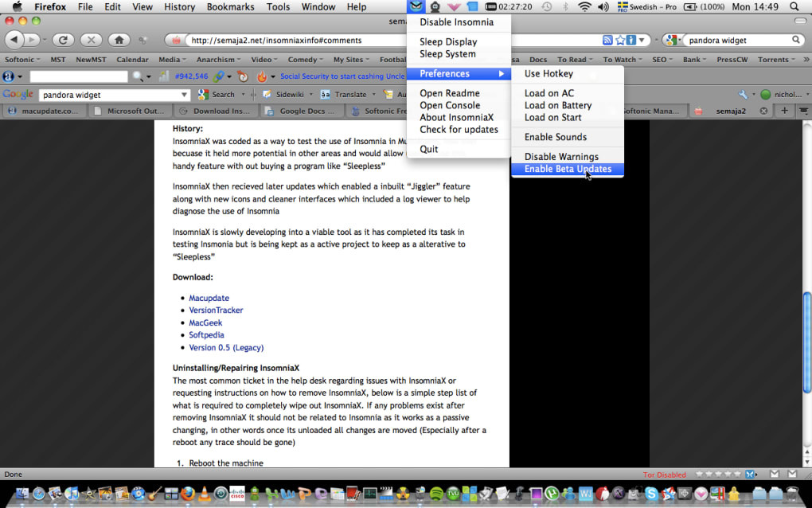Select Check for updates menu item
Screen dimensions: 812x508
point(459,130)
